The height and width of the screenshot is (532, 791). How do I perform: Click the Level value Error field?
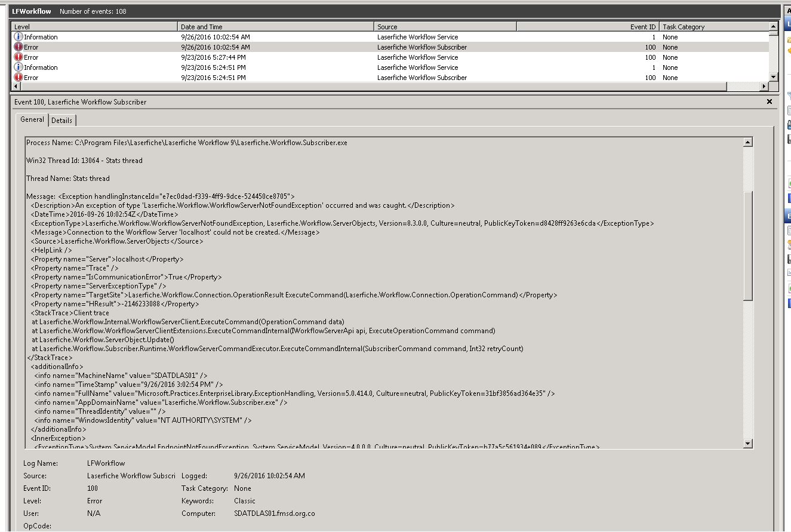(94, 501)
